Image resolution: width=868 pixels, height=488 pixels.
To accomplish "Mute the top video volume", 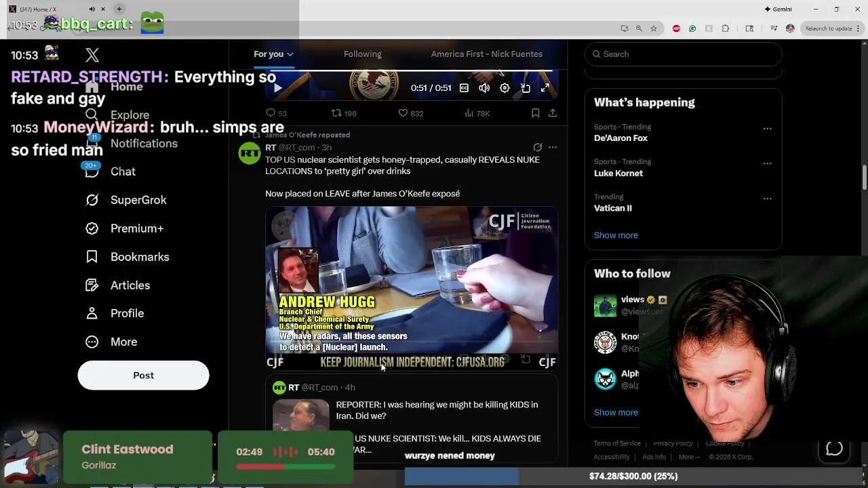I will point(484,88).
